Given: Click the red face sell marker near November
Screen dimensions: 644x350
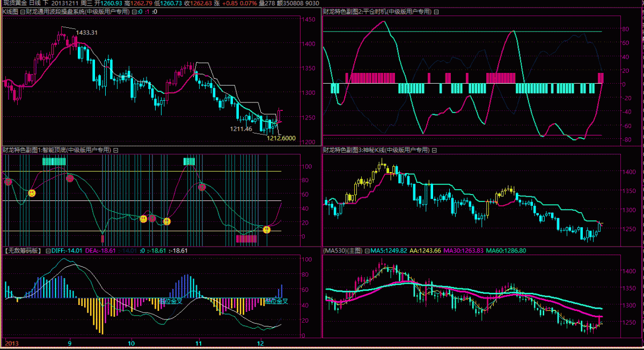Looking at the screenshot, I should click(x=202, y=187).
